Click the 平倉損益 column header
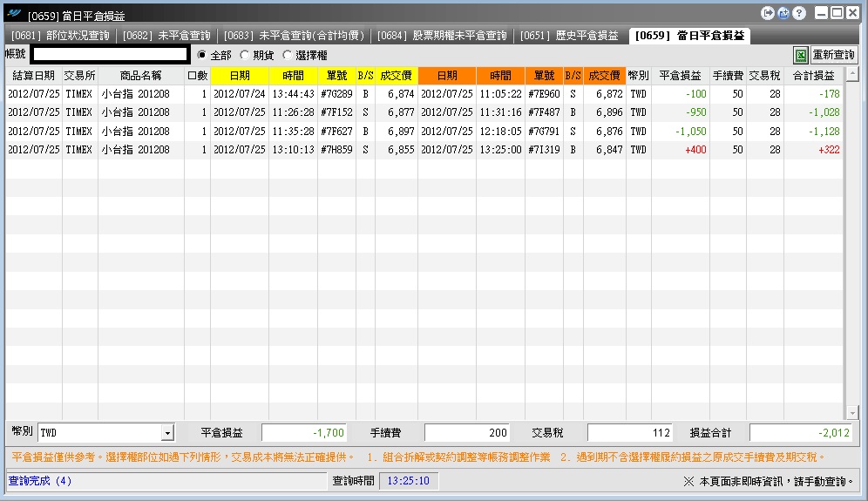 [681, 76]
